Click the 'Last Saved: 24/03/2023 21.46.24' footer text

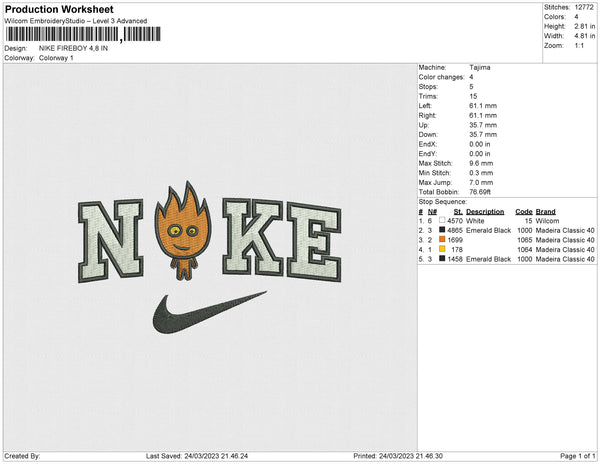[x=197, y=456]
